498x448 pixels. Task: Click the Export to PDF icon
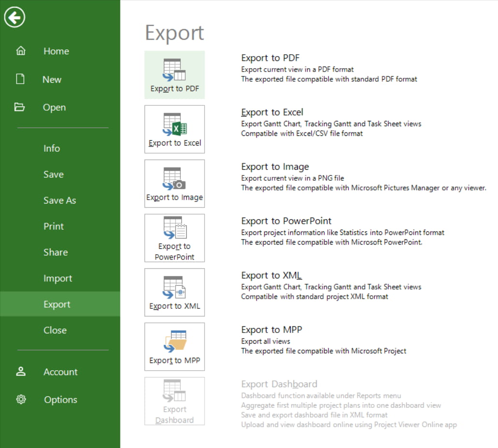pyautogui.click(x=174, y=70)
